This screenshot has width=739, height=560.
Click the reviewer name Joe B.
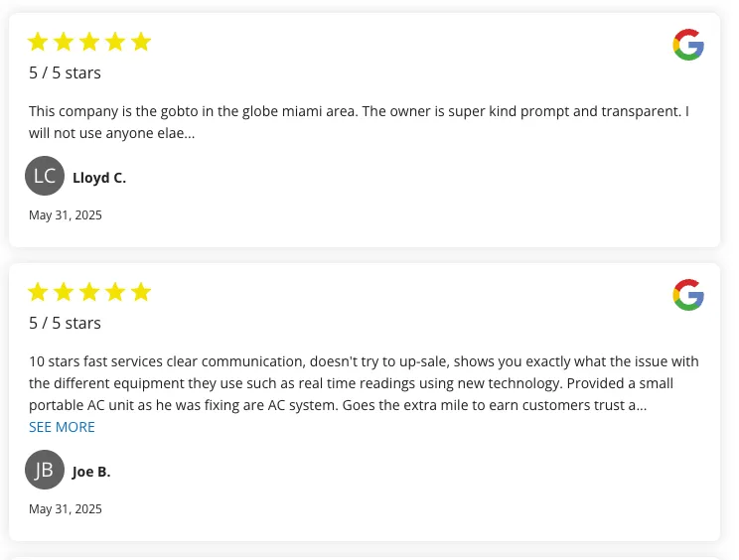[91, 473]
